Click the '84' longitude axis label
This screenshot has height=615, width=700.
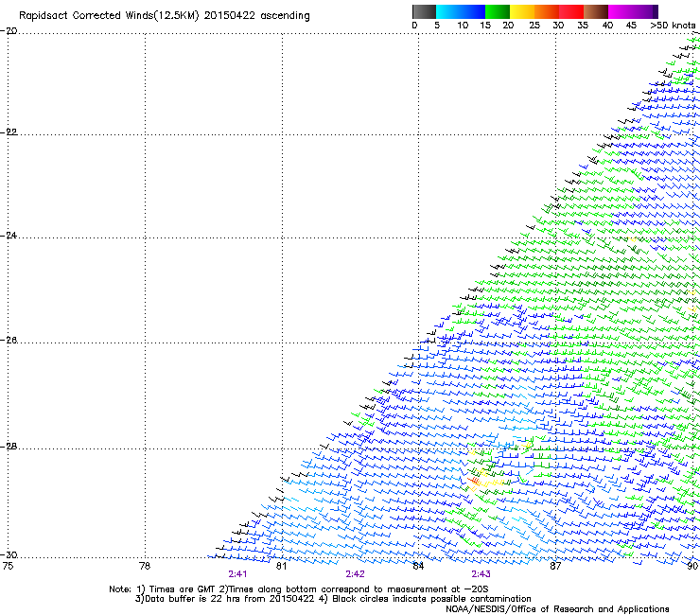pyautogui.click(x=418, y=566)
